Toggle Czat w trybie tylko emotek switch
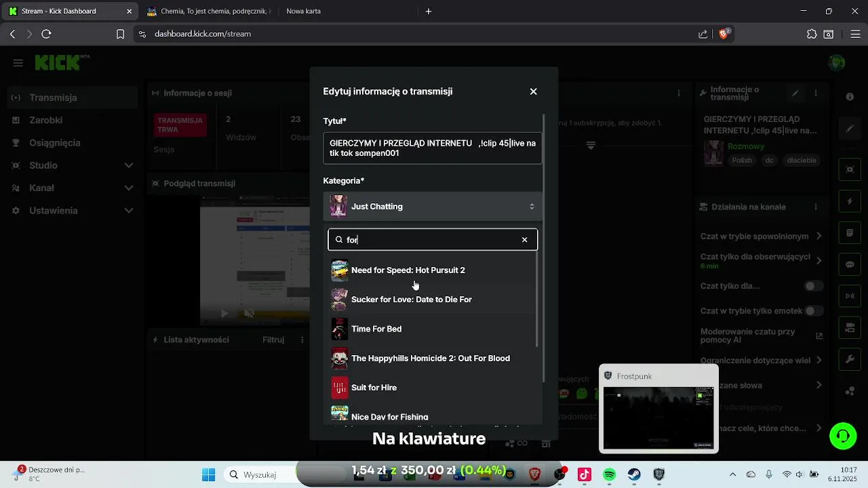Viewport: 868px width, 488px height. [x=814, y=311]
